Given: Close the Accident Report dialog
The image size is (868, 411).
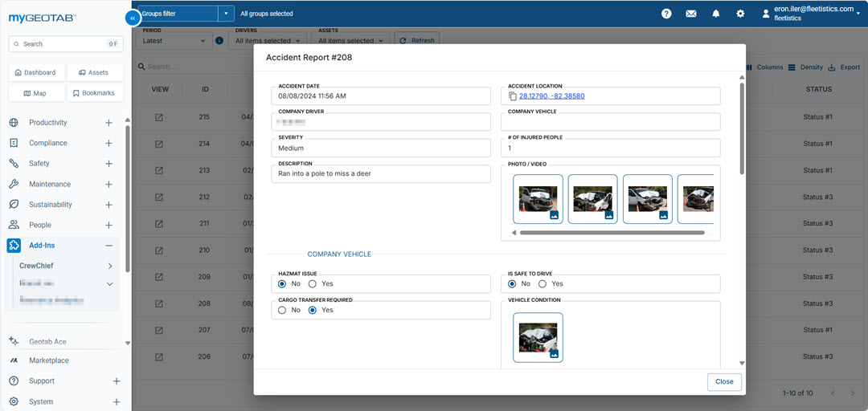Looking at the screenshot, I should coord(724,382).
